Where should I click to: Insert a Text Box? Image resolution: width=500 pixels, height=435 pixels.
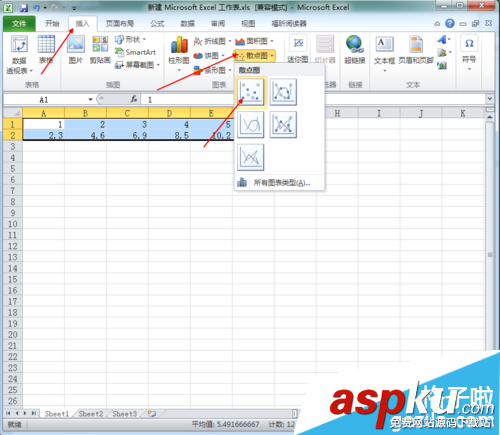(384, 53)
